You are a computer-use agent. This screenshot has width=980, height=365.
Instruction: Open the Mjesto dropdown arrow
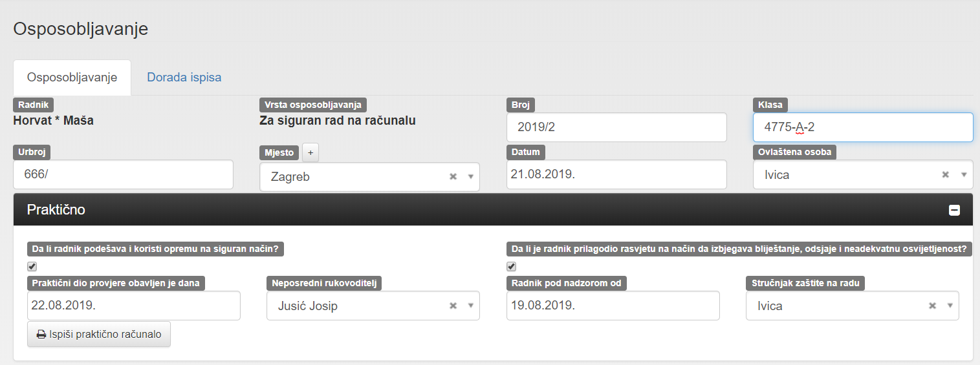470,177
